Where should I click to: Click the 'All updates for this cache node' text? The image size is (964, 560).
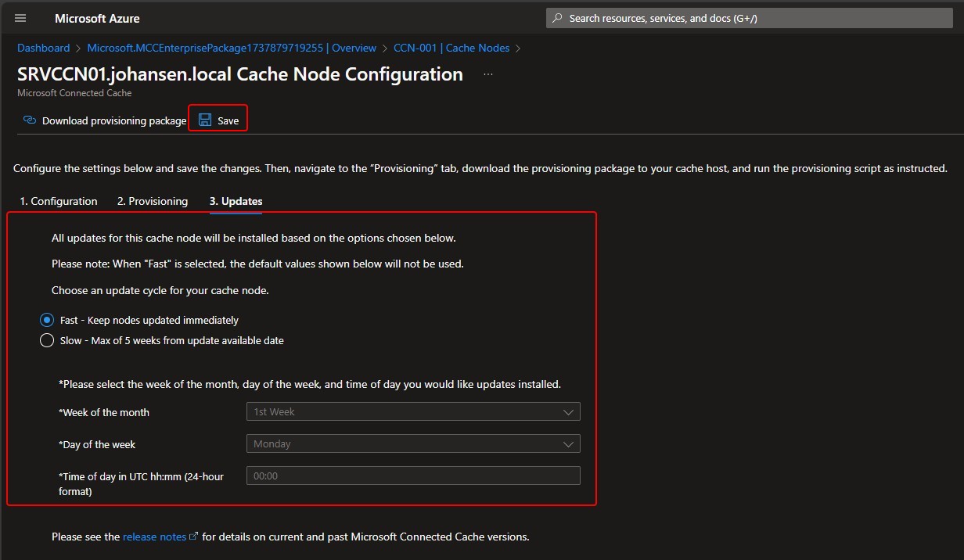point(254,238)
